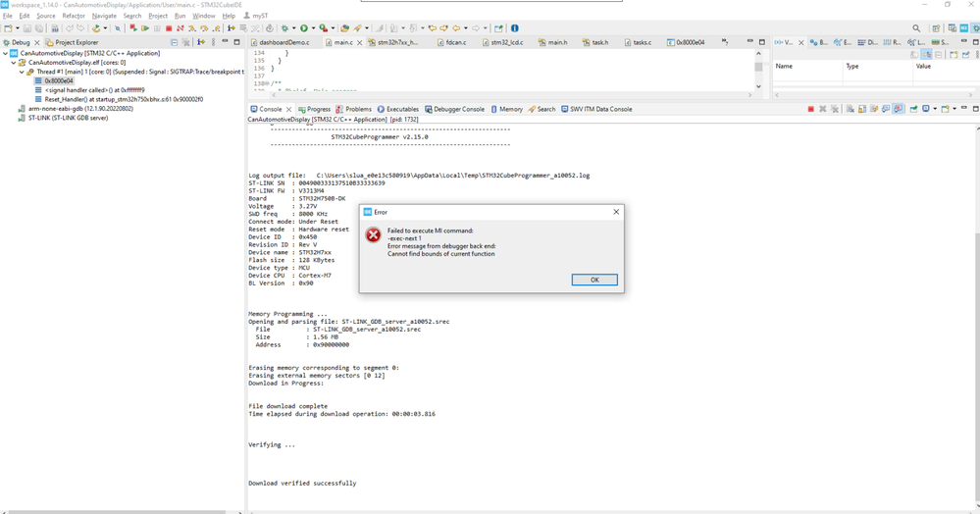Click editor vertical scrollbar down arrow
This screenshot has height=514, width=980.
point(758,87)
